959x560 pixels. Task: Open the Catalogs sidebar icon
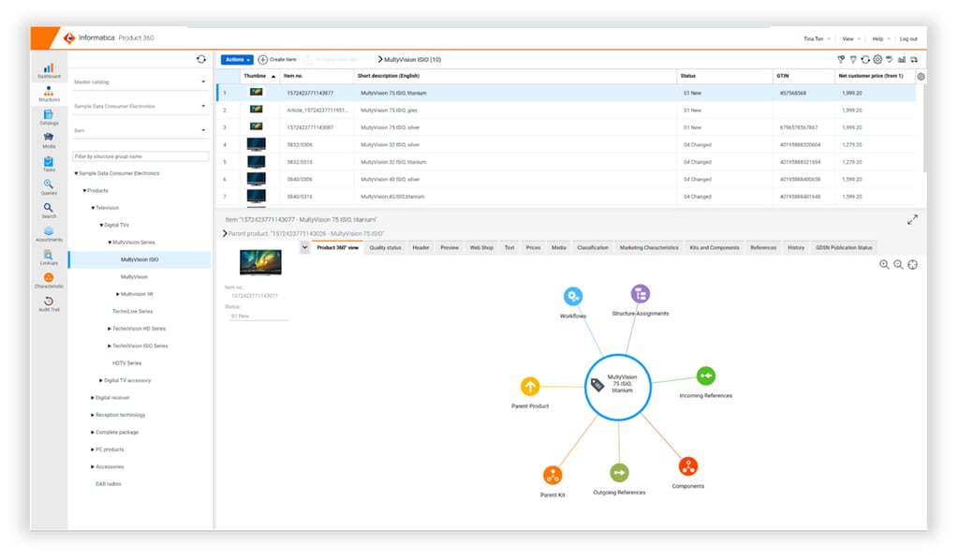click(48, 115)
